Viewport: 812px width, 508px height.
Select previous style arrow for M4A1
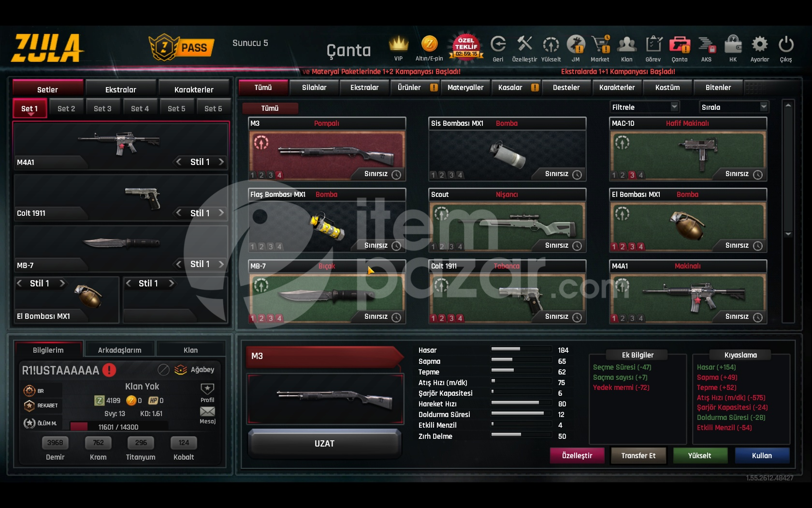[179, 162]
